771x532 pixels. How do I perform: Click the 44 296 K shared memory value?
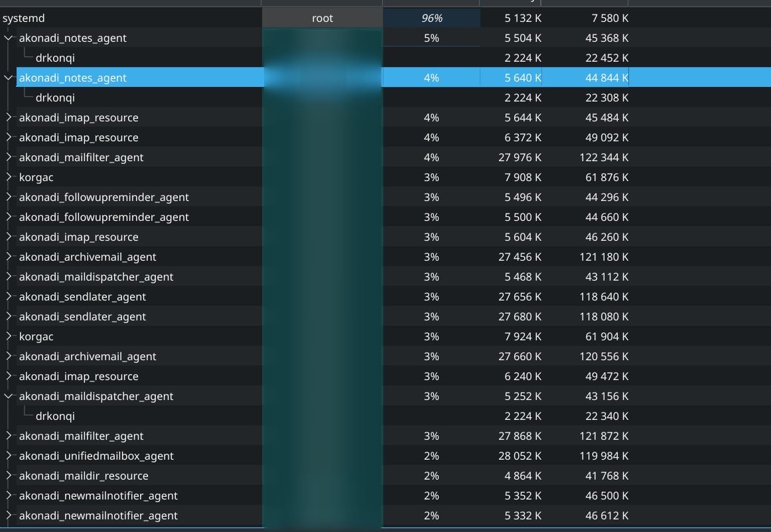[606, 197]
